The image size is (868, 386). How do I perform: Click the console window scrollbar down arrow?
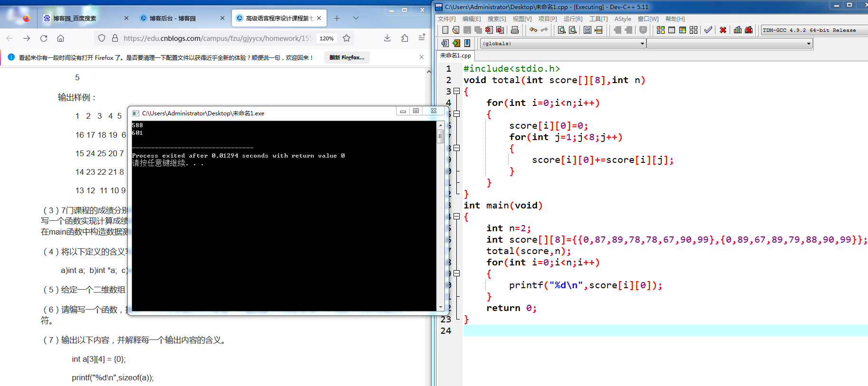(x=441, y=307)
